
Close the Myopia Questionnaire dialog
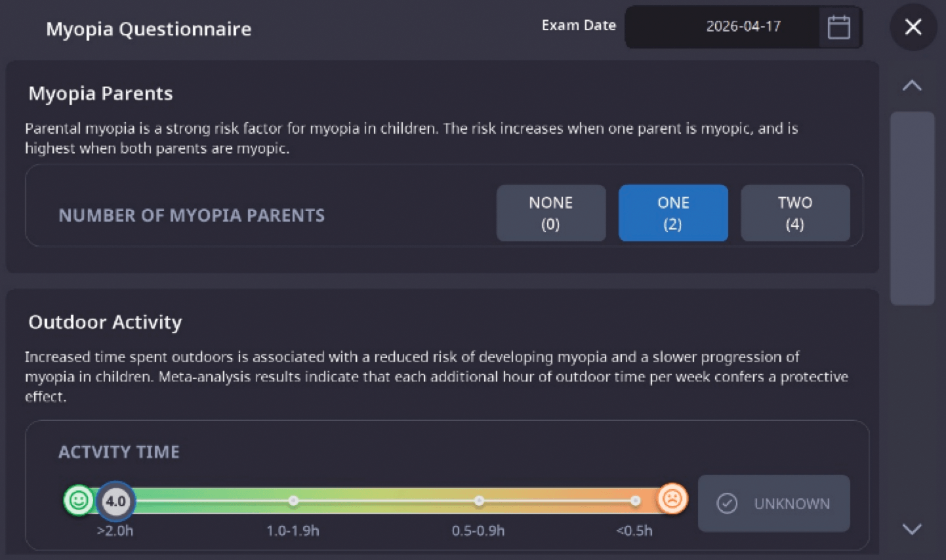pos(913,27)
